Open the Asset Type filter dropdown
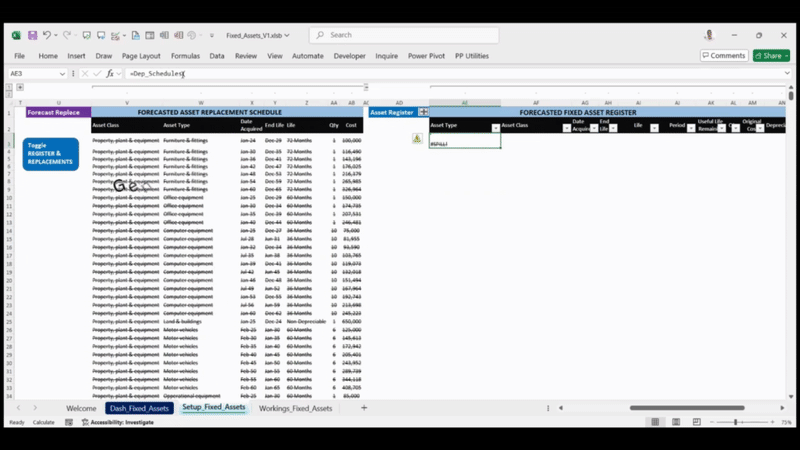 pyautogui.click(x=495, y=128)
